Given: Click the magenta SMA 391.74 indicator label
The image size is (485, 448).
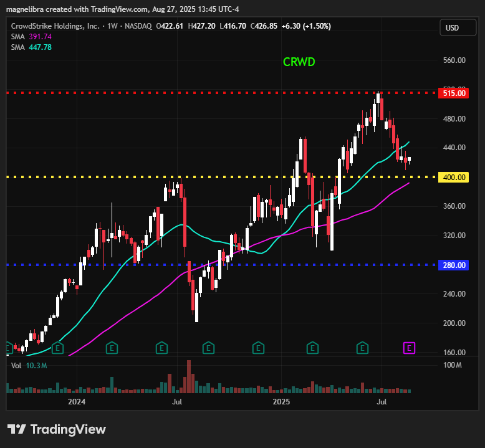Looking at the screenshot, I should coord(31,37).
